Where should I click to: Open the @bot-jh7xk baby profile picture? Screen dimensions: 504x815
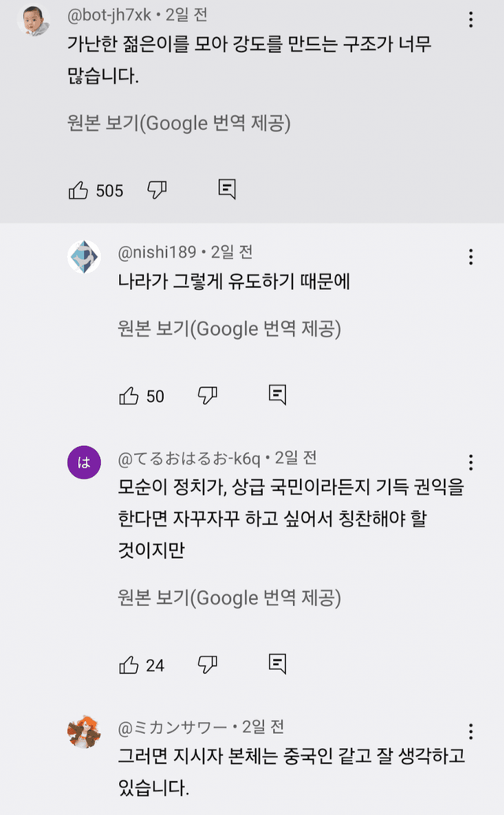[x=34, y=20]
